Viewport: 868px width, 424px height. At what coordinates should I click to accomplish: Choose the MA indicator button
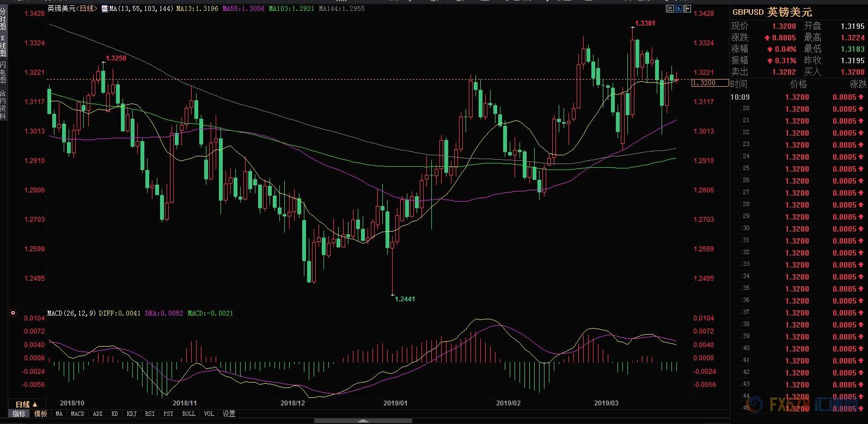(x=59, y=414)
